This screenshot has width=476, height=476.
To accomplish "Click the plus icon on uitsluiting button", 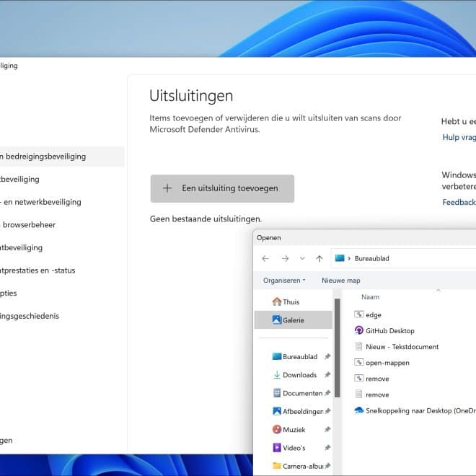I will (167, 188).
